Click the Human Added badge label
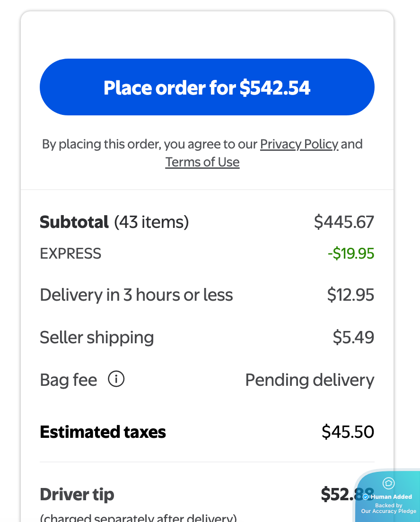This screenshot has height=522, width=420. pyautogui.click(x=392, y=497)
